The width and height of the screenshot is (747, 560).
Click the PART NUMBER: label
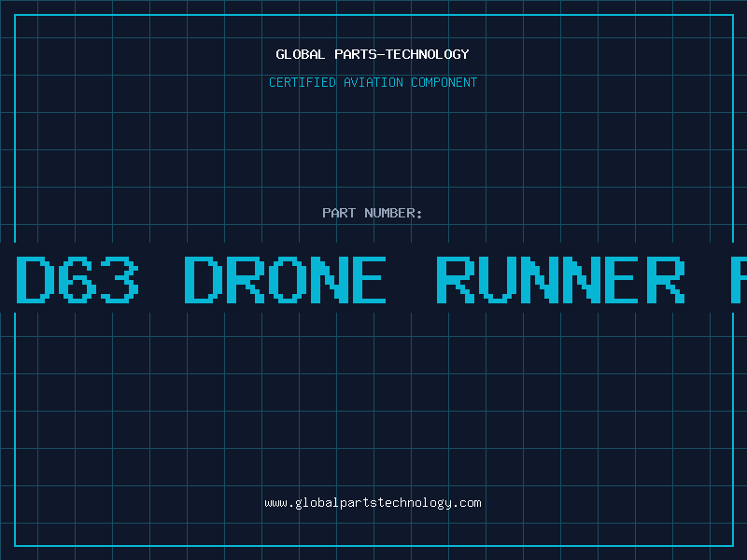373,213
